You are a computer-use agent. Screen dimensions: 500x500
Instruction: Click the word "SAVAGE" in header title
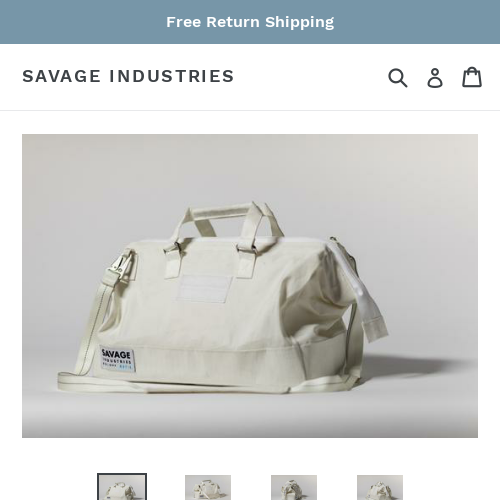(x=61, y=76)
